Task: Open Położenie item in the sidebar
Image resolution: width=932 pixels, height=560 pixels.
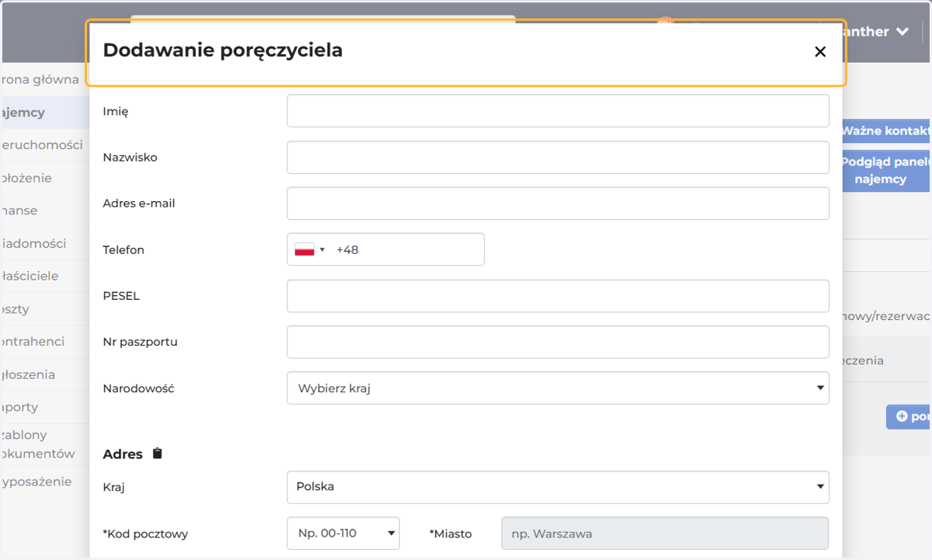Action: [x=26, y=178]
